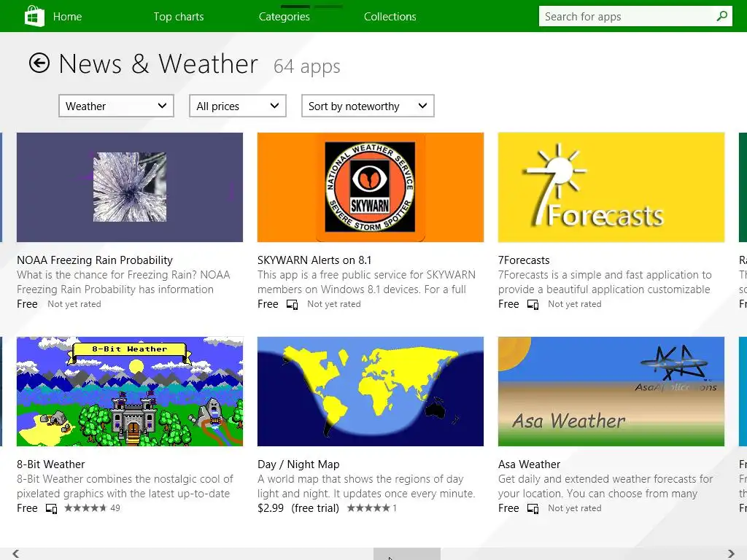
Task: Click the Day / Night Map star rating
Action: point(368,508)
